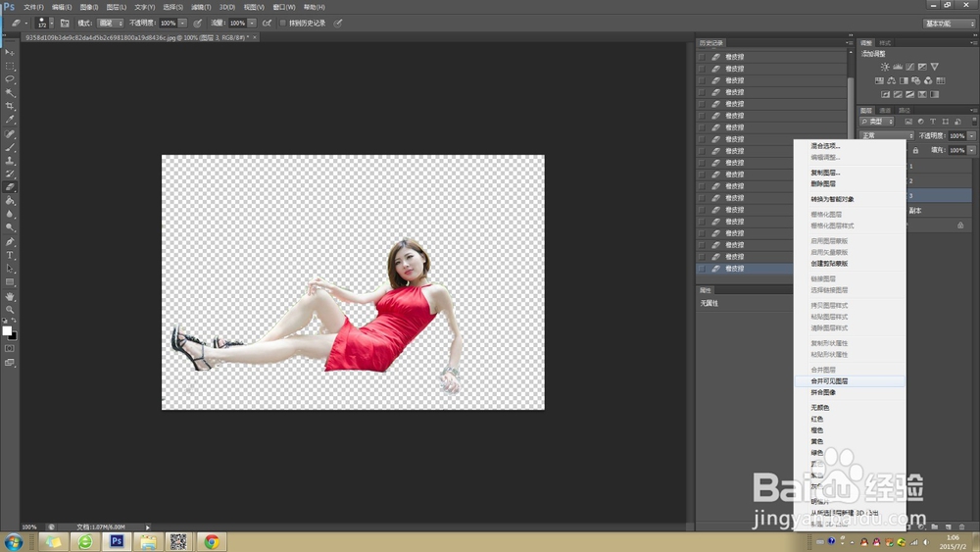Click the opacity value field in options bar

coord(169,24)
